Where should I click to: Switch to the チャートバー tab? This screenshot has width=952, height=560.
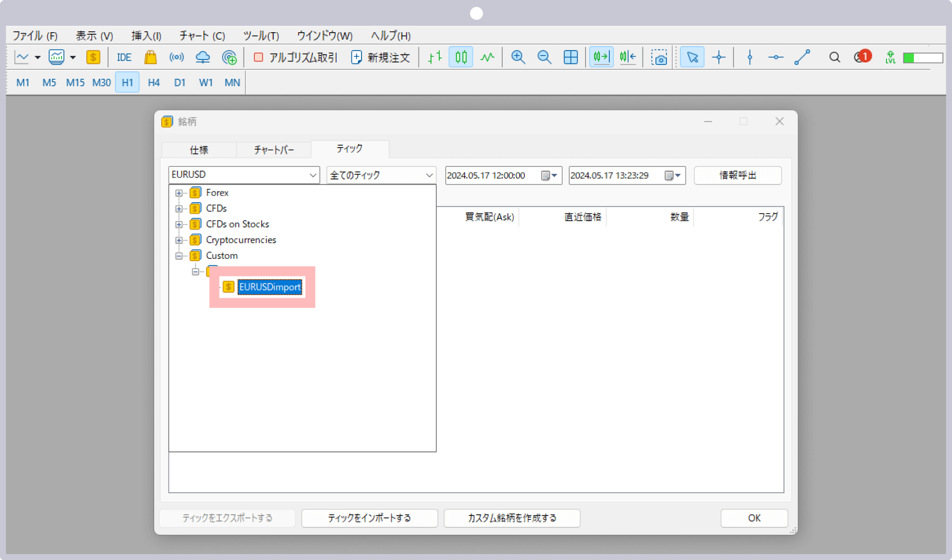274,150
